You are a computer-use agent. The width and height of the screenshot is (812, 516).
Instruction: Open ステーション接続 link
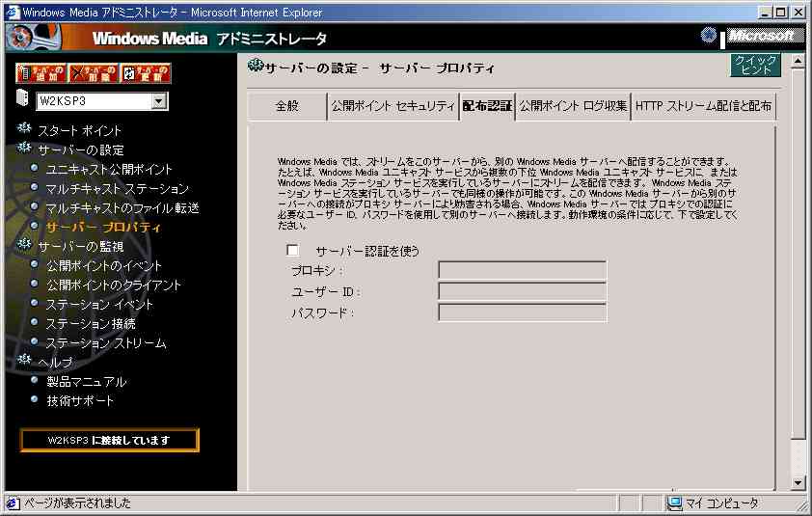coord(91,324)
